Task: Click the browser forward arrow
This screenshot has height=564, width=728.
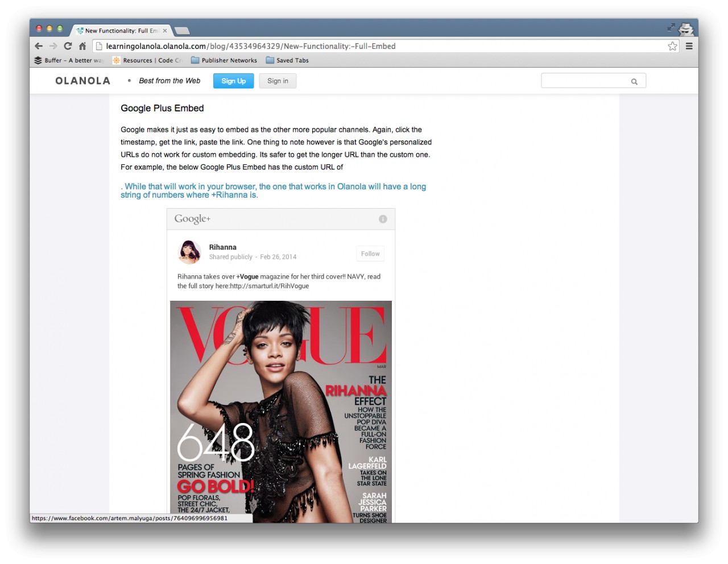Action: pos(53,46)
